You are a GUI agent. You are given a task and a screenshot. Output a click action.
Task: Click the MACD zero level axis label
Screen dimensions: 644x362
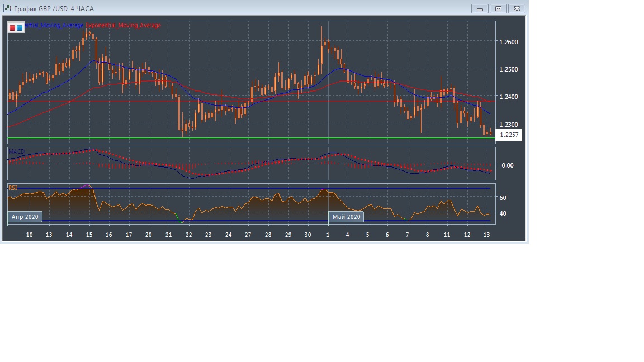point(506,165)
